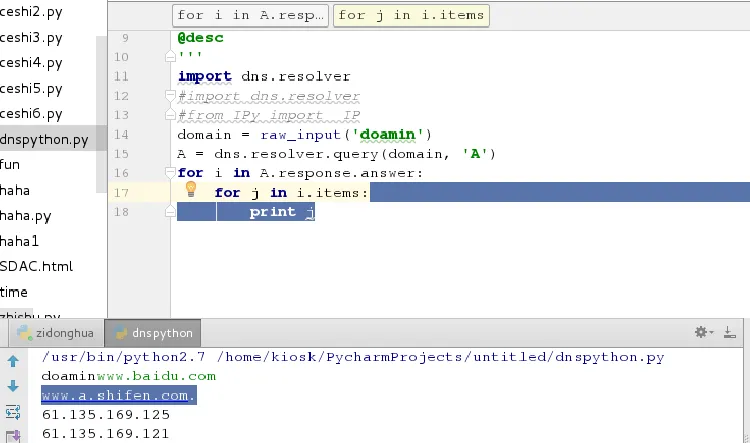Viewport: 750px width, 443px height.
Task: Select ceshi2.py in the project tree
Action: pyautogui.click(x=31, y=11)
